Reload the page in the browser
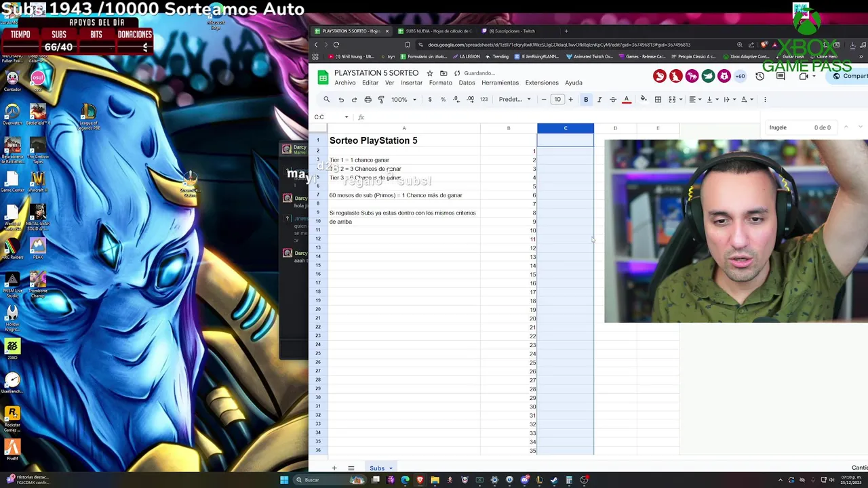 (336, 45)
